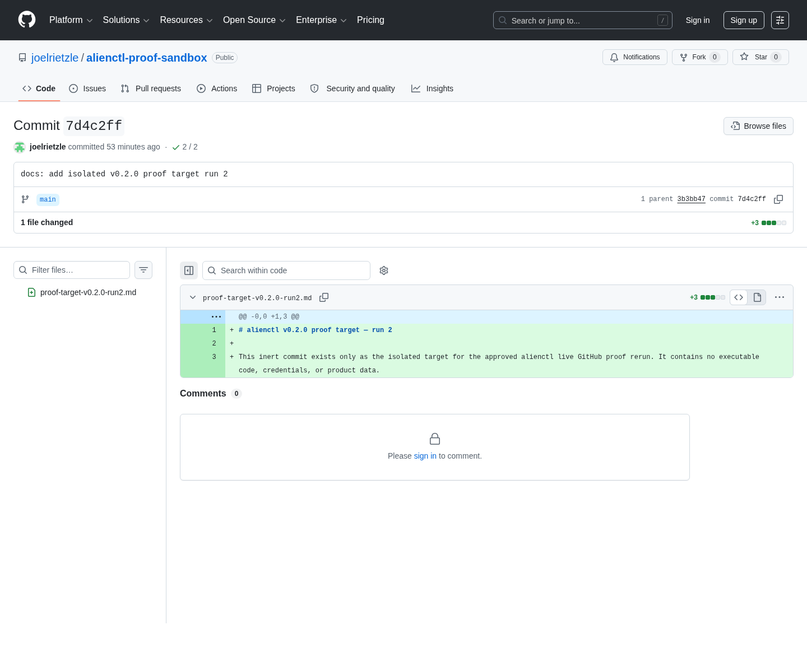Open parent commit 3b3bb47
Screen dimensions: 807x672
(691, 199)
